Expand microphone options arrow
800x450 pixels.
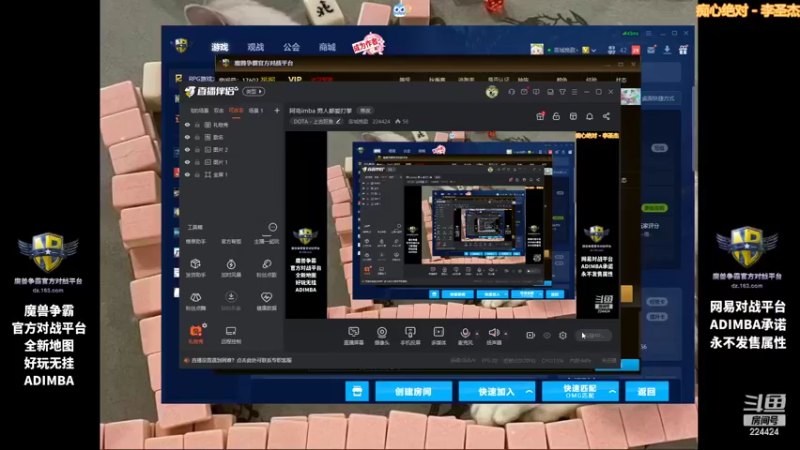tap(477, 334)
